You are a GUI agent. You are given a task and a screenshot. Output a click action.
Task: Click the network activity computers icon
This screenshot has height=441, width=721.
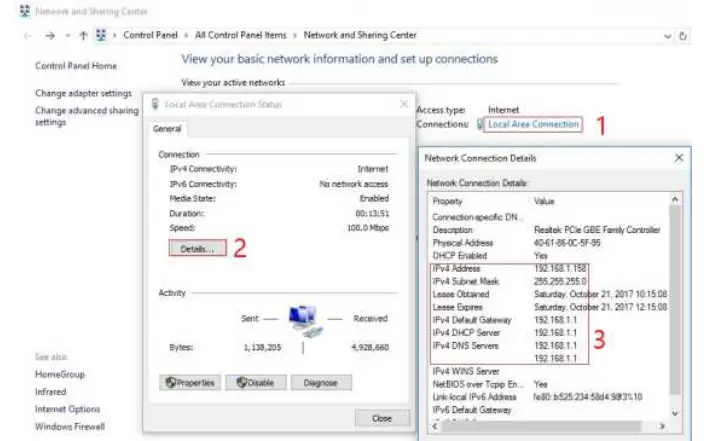click(x=305, y=321)
